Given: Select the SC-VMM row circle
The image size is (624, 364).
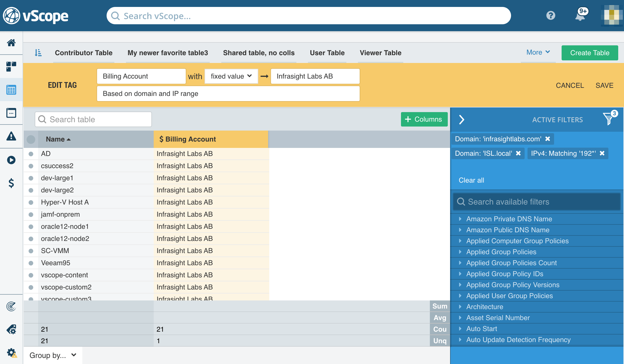Looking at the screenshot, I should point(31,251).
